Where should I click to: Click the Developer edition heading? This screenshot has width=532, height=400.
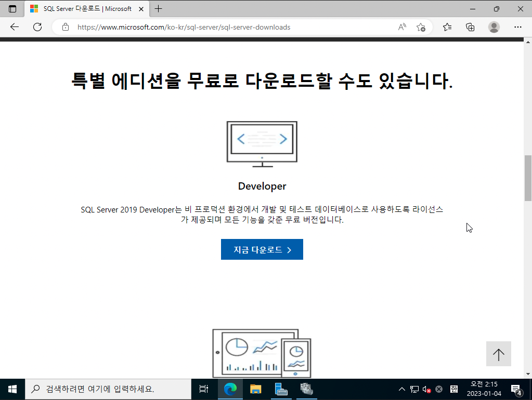[x=262, y=186]
